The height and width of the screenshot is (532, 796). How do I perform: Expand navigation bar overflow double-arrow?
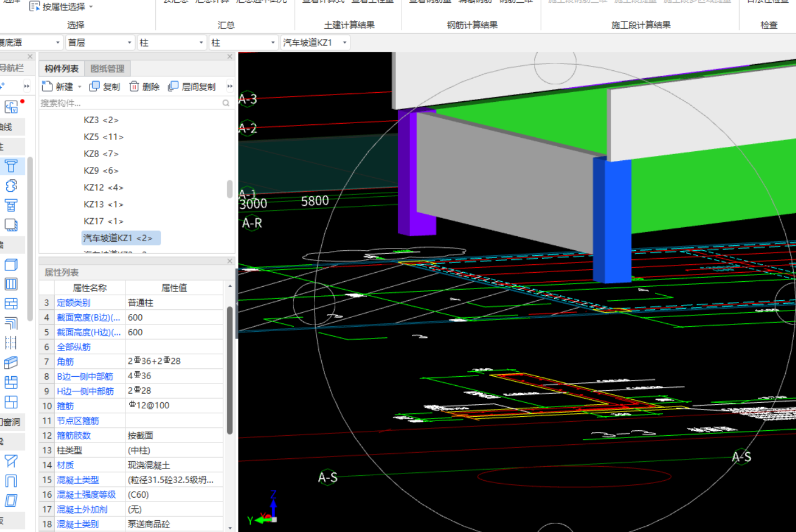(x=26, y=86)
